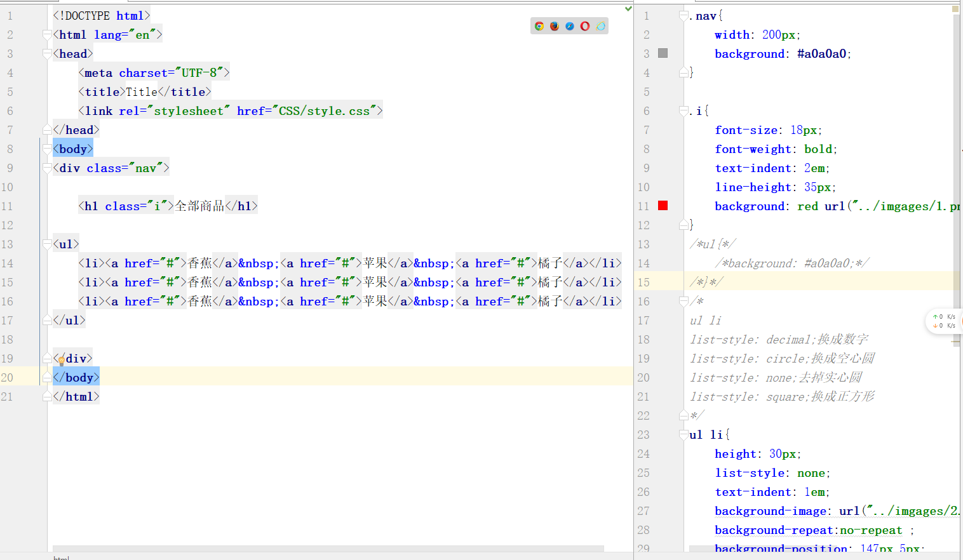Screen dimensions: 963x560
Task: Click 苹果 link text on line 15
Action: [375, 282]
